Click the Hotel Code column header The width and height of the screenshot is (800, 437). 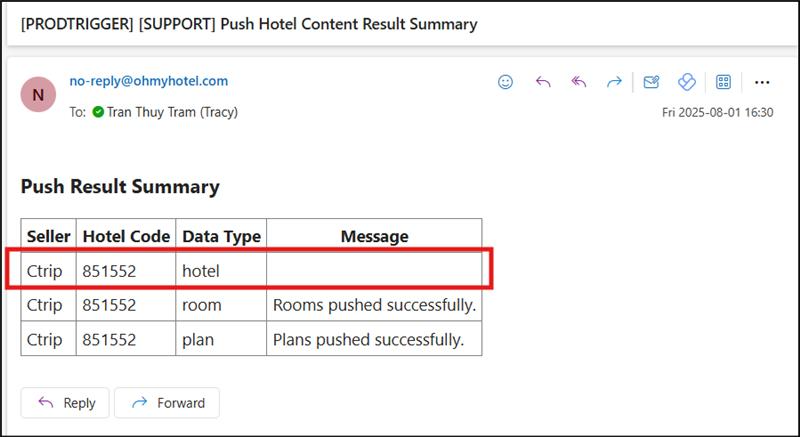pos(125,236)
